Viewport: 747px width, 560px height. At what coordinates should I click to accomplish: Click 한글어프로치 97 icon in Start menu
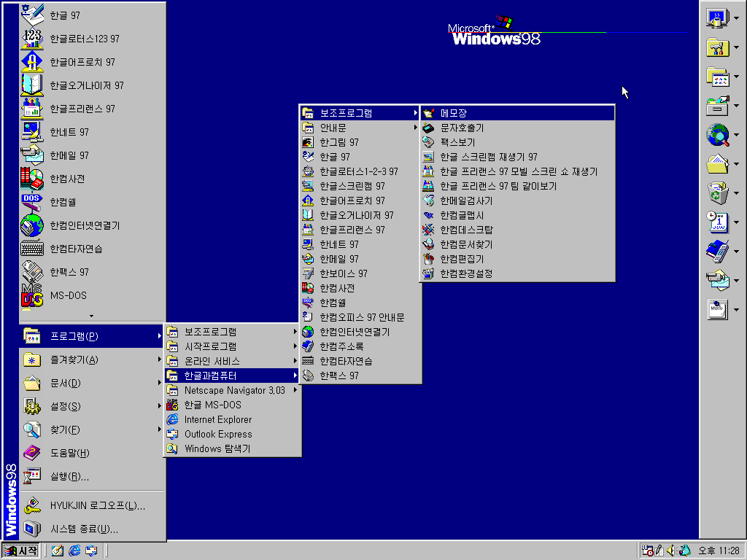(32, 62)
